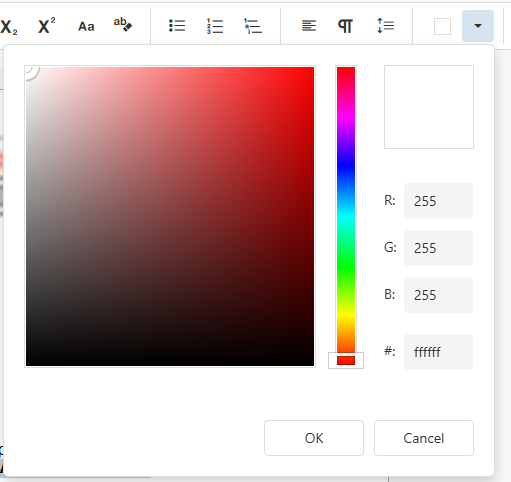Click the white shading color swatch in toolbar

442,26
